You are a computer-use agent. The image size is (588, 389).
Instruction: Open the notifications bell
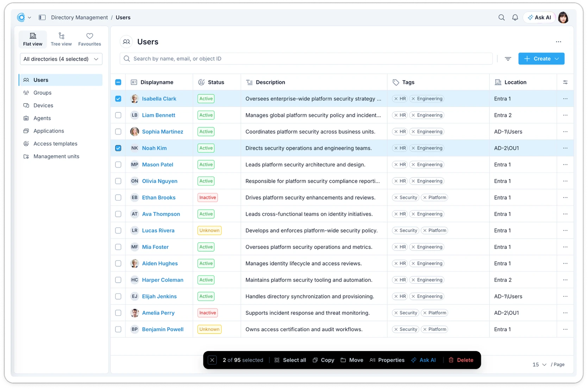[515, 17]
